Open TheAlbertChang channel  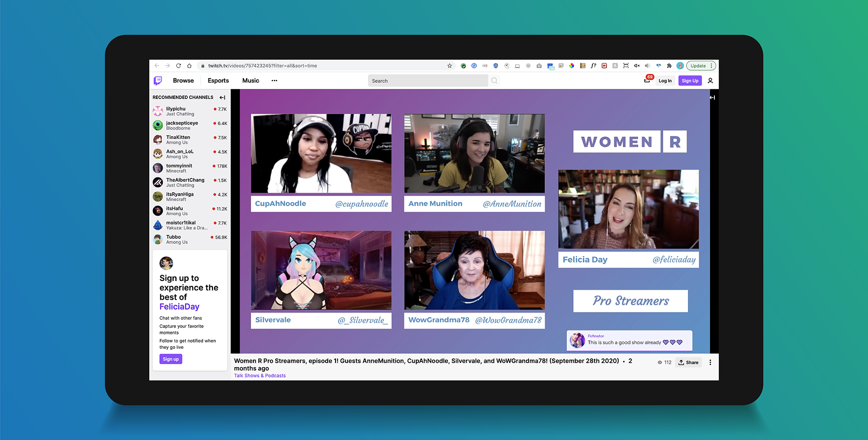(x=190, y=183)
